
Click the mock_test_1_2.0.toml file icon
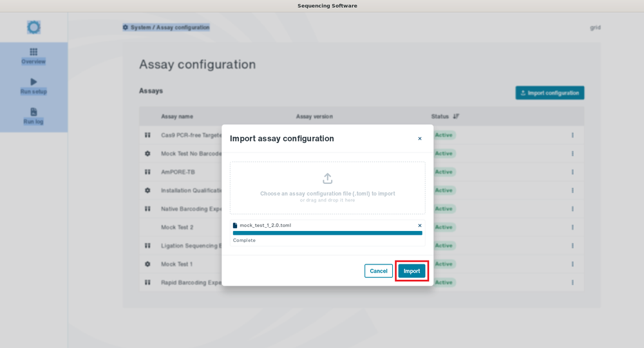pyautogui.click(x=235, y=225)
